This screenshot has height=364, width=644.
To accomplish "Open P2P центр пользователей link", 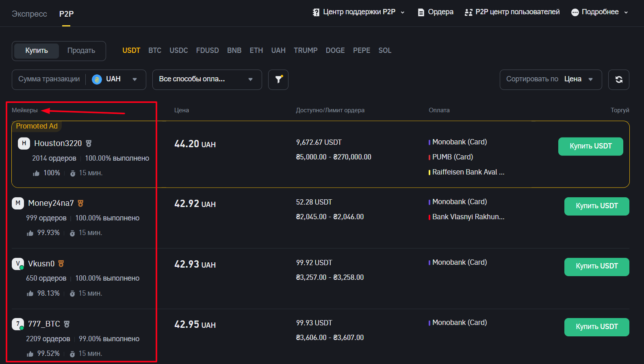I will (512, 12).
